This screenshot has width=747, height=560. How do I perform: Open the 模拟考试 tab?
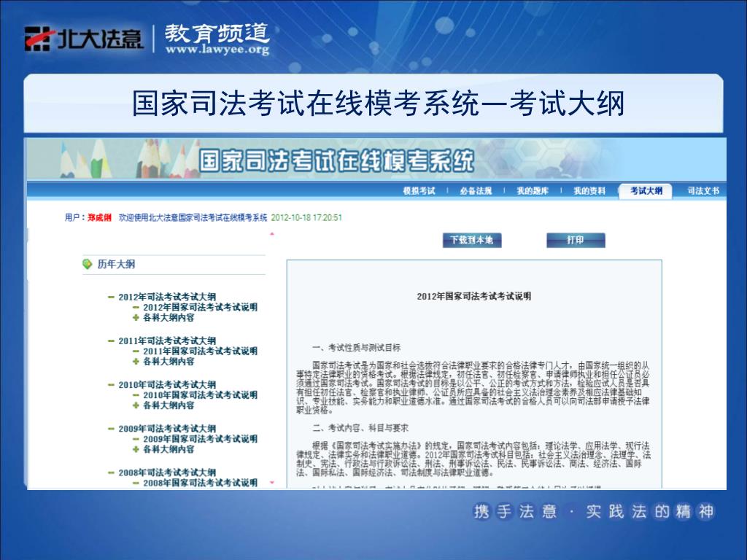click(419, 191)
